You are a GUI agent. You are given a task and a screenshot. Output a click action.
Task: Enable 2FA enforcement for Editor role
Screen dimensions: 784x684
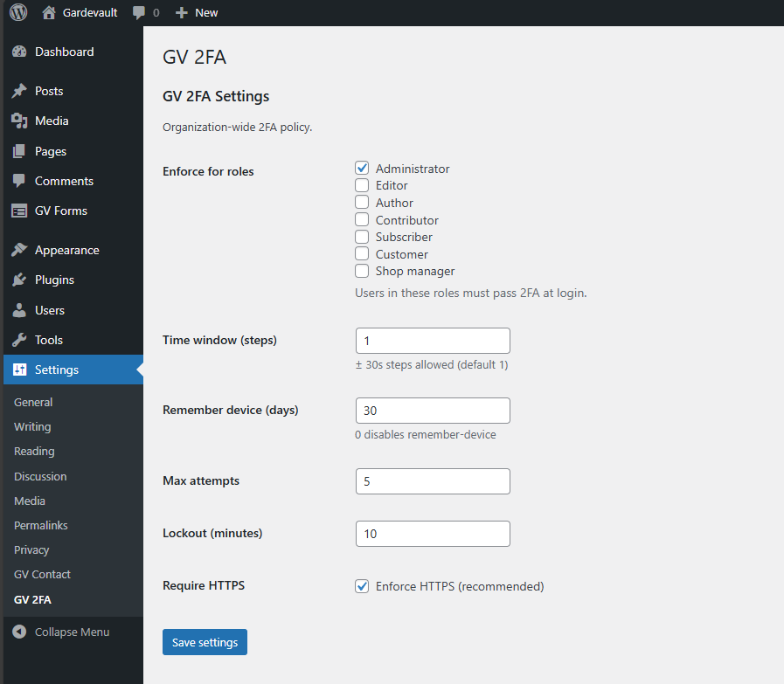point(362,185)
